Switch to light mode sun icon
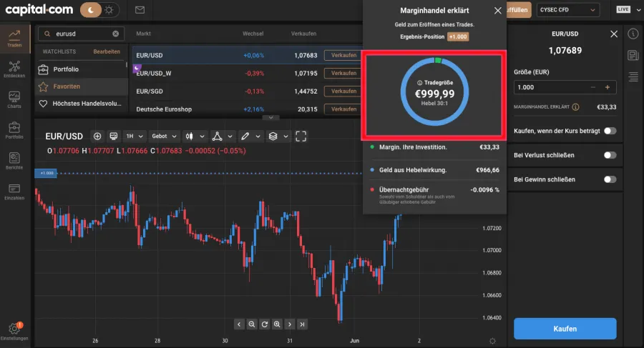The height and width of the screenshot is (348, 644). pos(109,10)
